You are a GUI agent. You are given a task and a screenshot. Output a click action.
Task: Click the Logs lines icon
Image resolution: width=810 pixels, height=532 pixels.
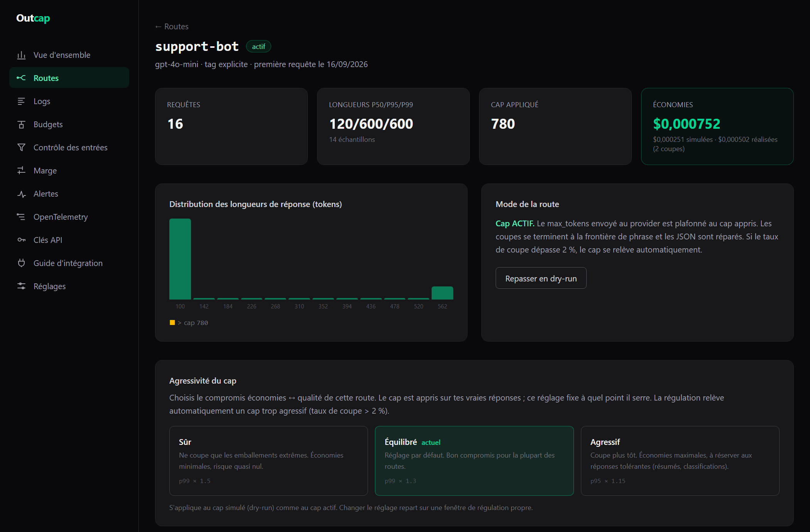[x=21, y=101]
